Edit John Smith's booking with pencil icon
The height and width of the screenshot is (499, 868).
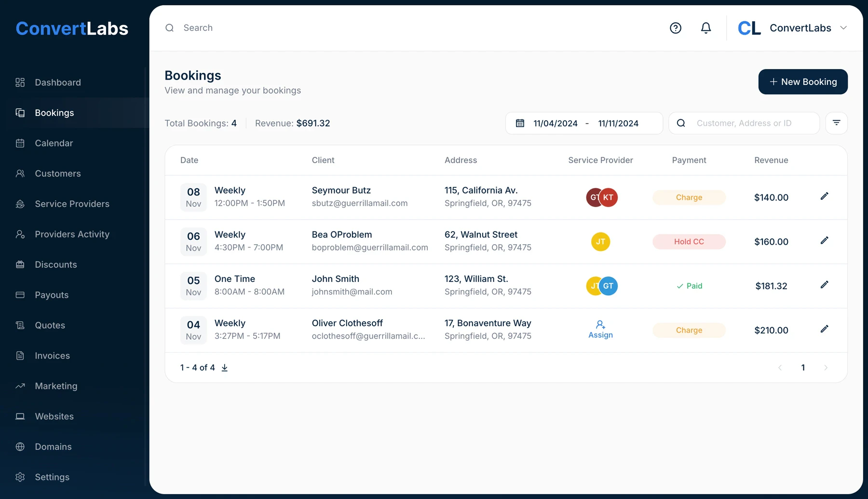click(x=824, y=285)
